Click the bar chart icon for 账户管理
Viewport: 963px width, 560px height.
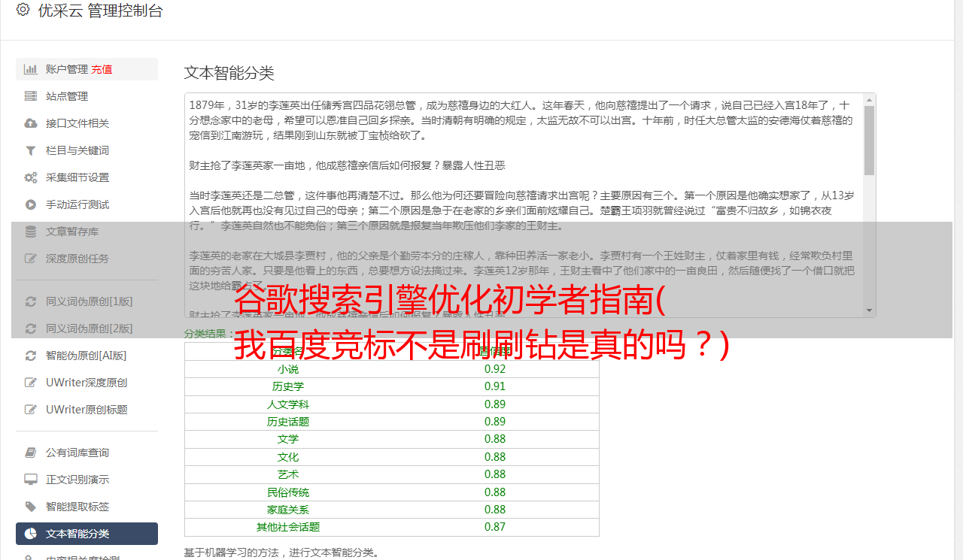[31, 69]
